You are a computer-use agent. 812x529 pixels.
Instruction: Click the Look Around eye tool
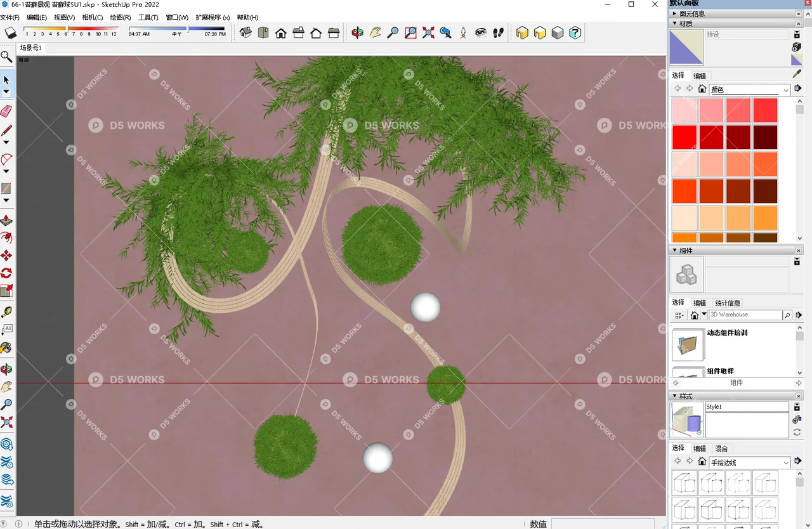point(480,32)
